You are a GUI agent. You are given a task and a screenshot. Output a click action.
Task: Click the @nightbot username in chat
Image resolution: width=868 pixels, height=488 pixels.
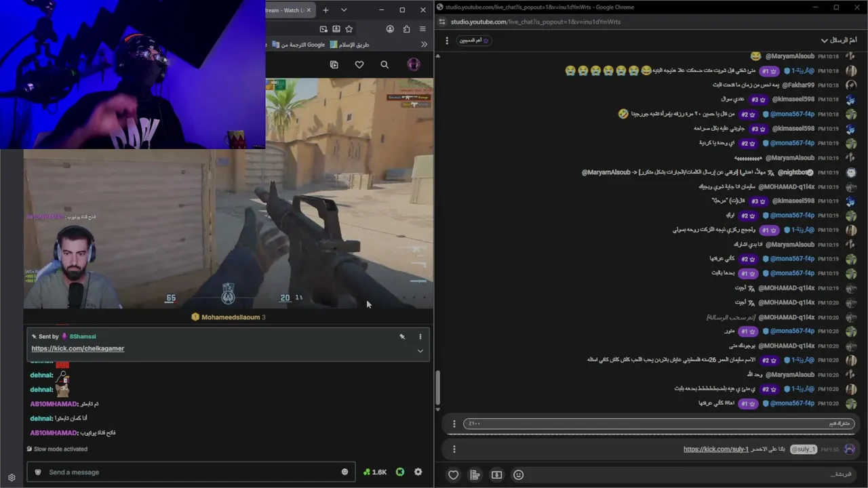coord(795,172)
